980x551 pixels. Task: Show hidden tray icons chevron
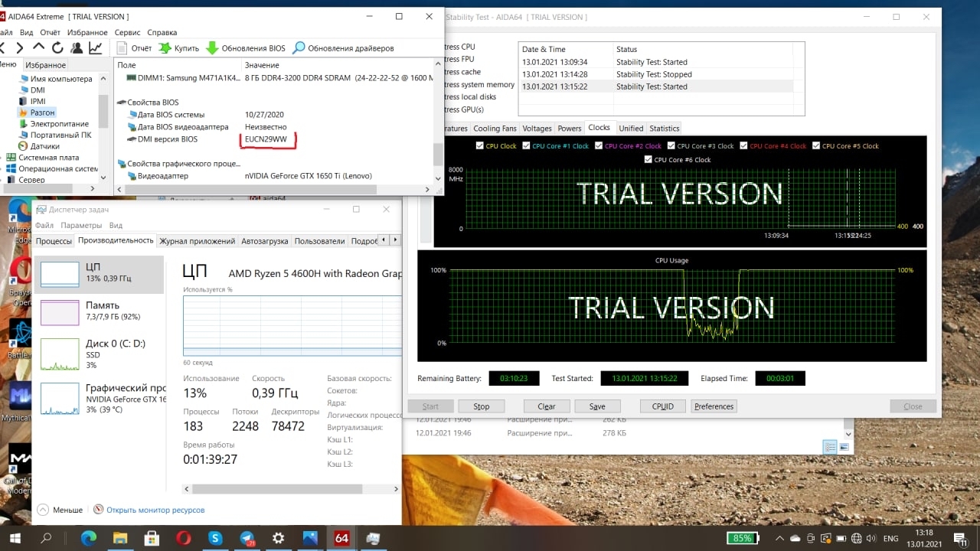point(779,538)
